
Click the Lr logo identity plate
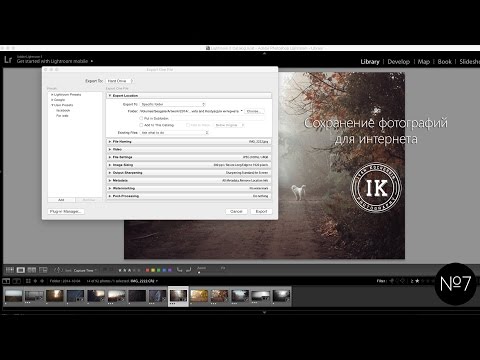pyautogui.click(x=8, y=60)
